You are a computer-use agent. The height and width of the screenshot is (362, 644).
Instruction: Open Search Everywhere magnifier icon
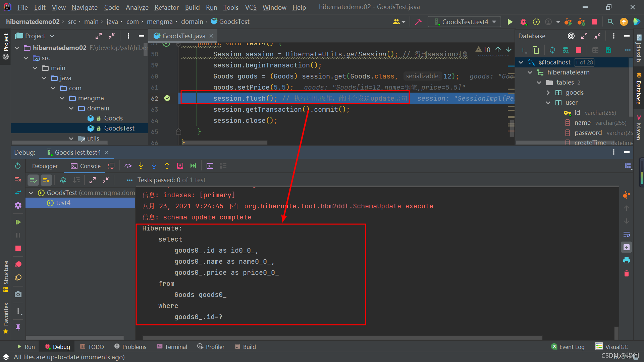click(x=610, y=22)
